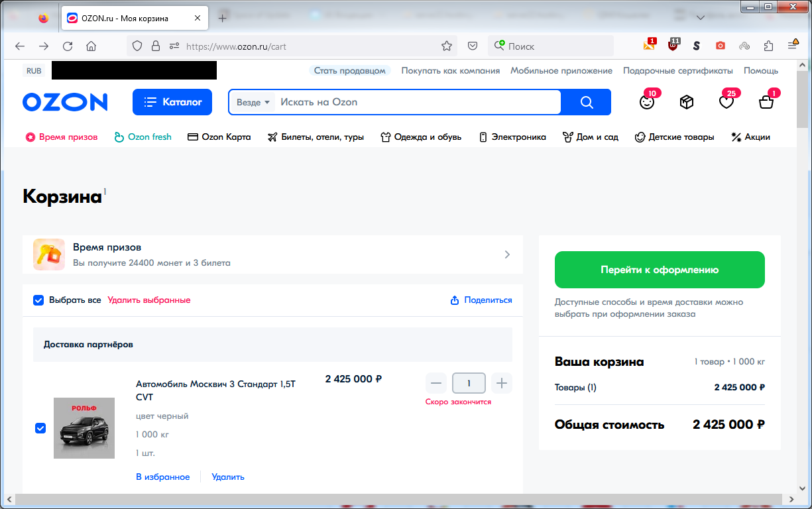The height and width of the screenshot is (509, 812).
Task: Open the orders box icon
Action: point(687,102)
